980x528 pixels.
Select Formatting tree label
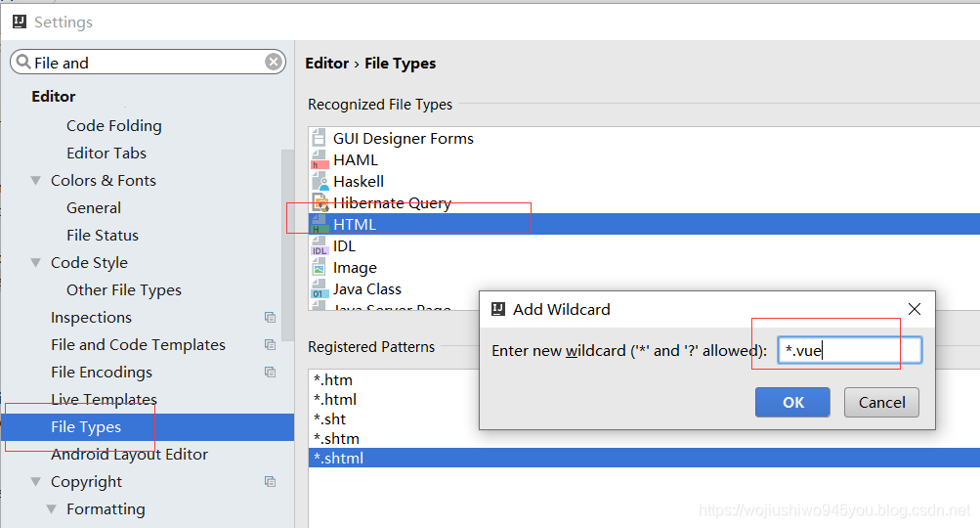coord(106,509)
